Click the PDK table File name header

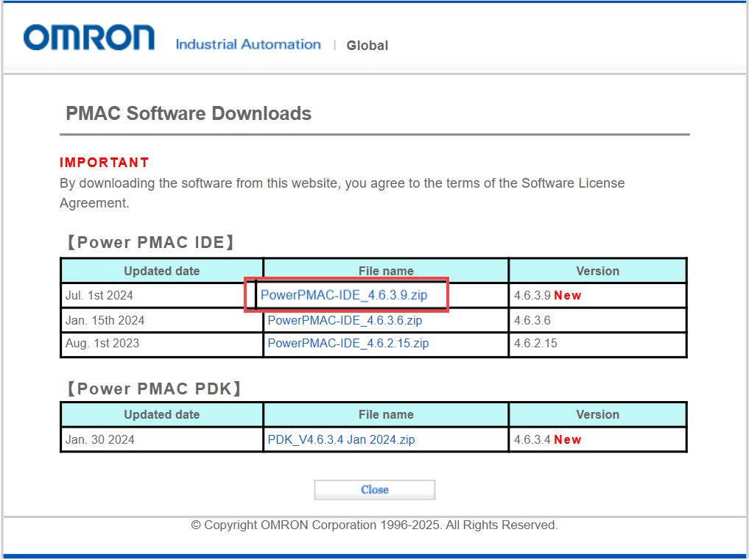click(386, 415)
